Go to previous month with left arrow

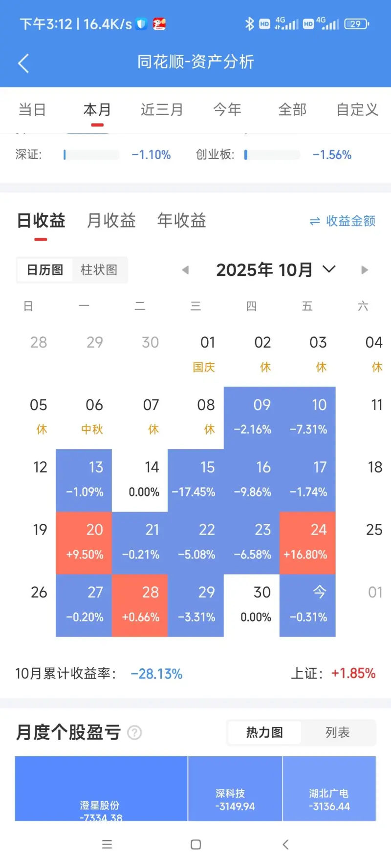185,270
